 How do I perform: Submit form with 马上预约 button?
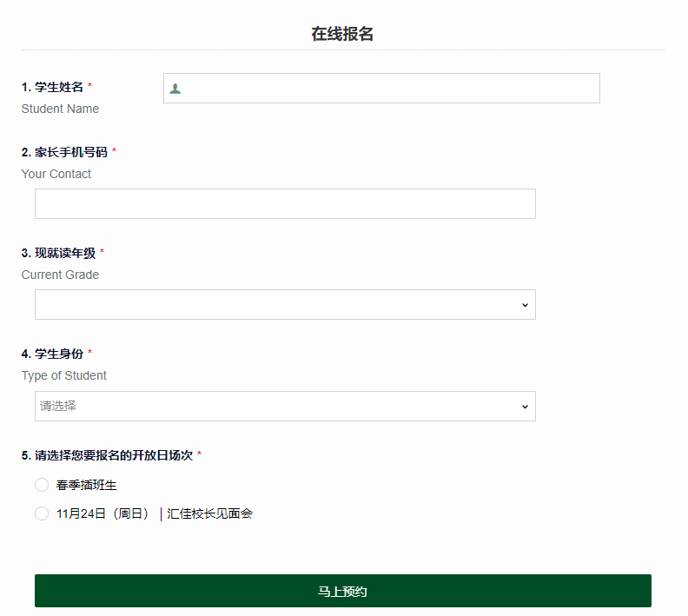point(343,591)
